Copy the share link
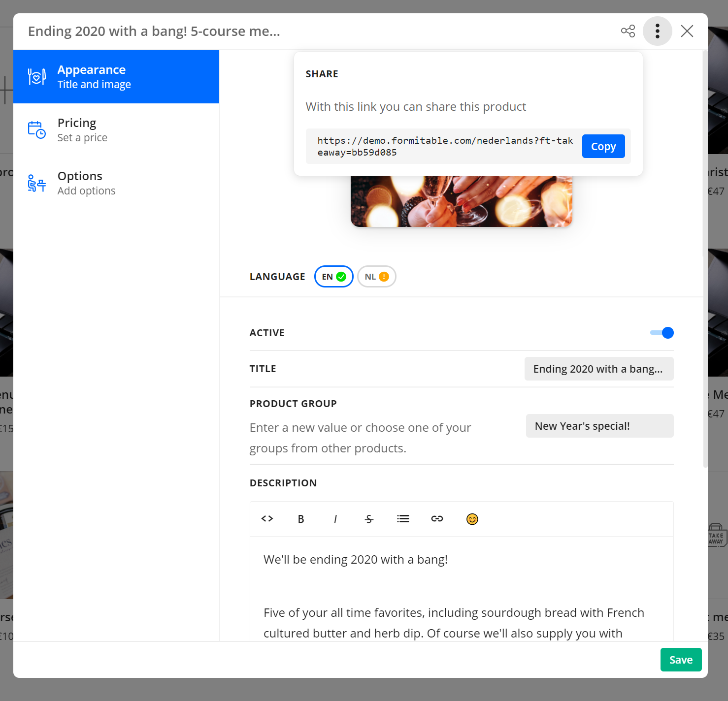 tap(603, 146)
